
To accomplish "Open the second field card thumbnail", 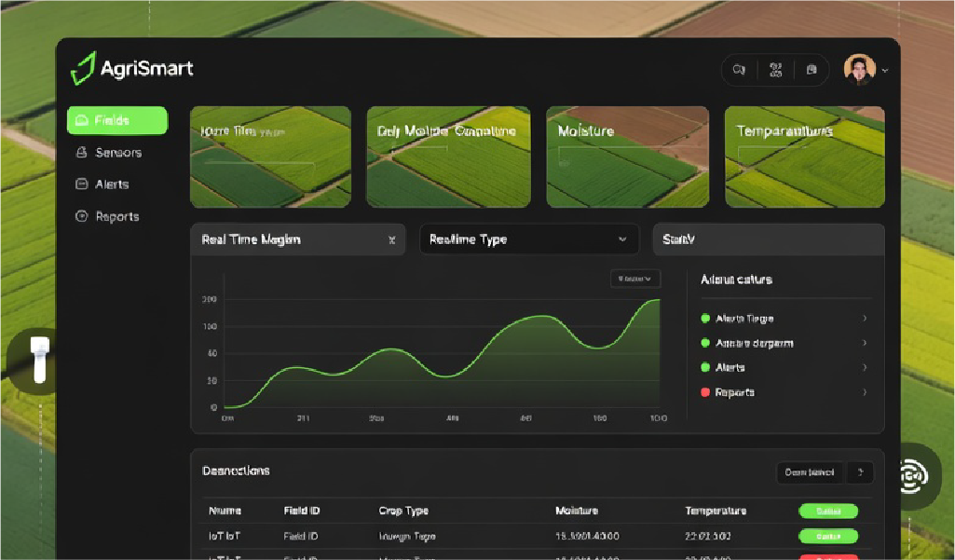I will (x=448, y=157).
